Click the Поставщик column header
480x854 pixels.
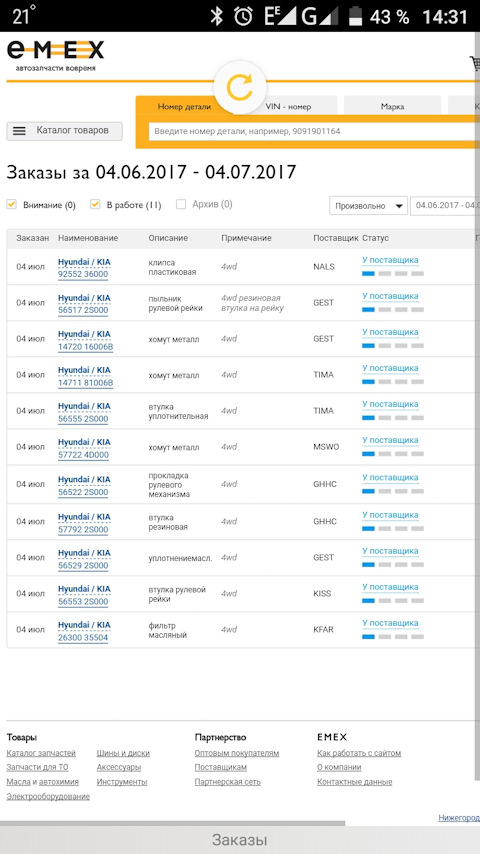point(336,238)
